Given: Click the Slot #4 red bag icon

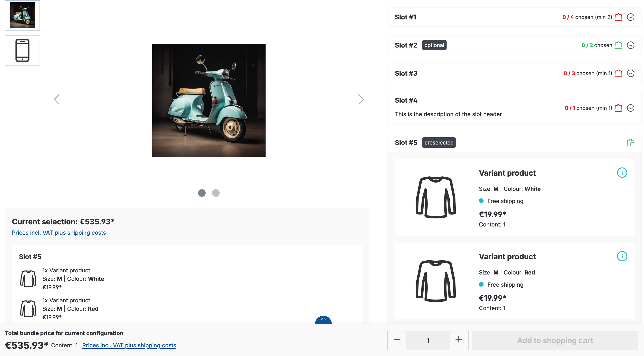Looking at the screenshot, I should click(x=618, y=108).
